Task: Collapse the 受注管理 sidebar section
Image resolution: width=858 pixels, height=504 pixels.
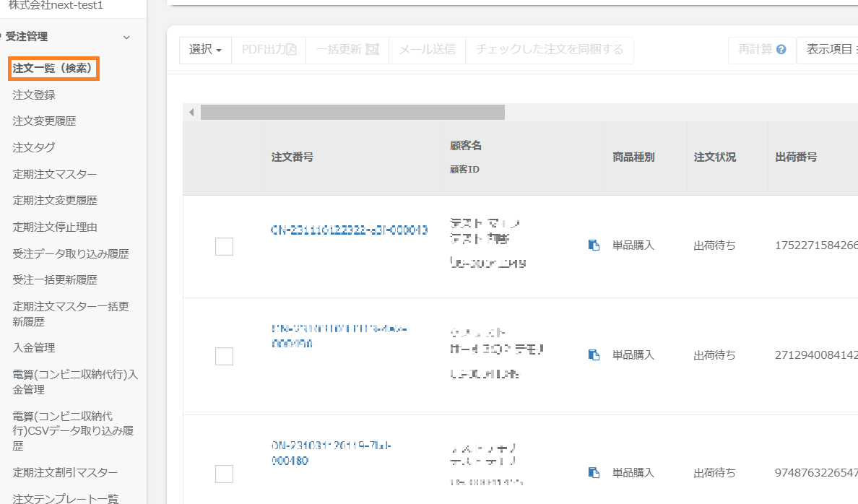Action: coord(127,37)
